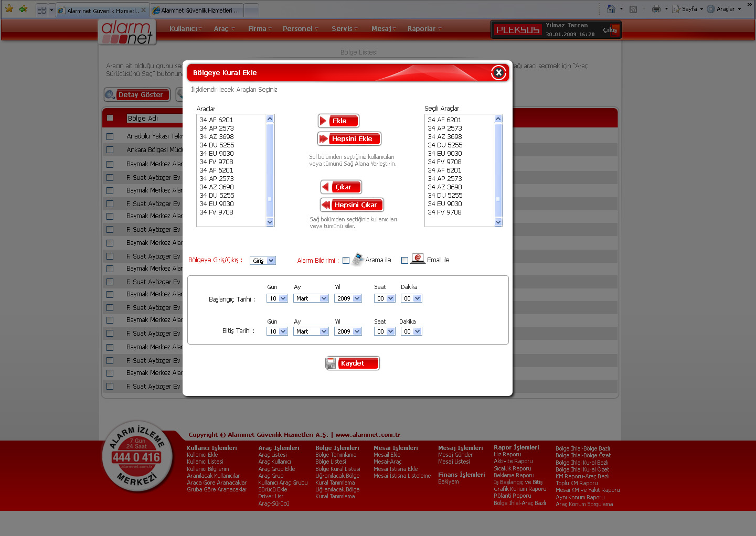Open Başlangıç Tarihi Dakika dropdown
Image resolution: width=756 pixels, height=536 pixels.
[412, 298]
